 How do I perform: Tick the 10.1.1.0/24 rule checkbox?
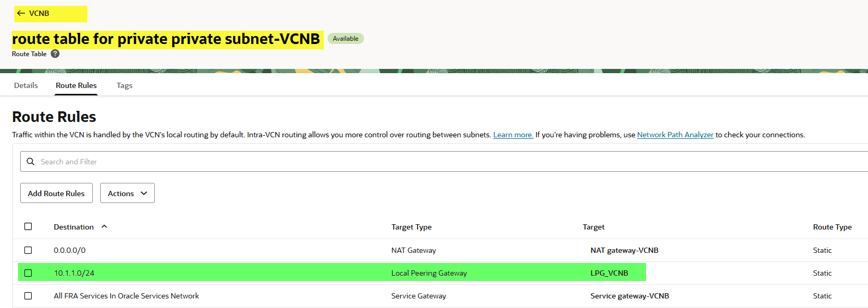point(28,273)
